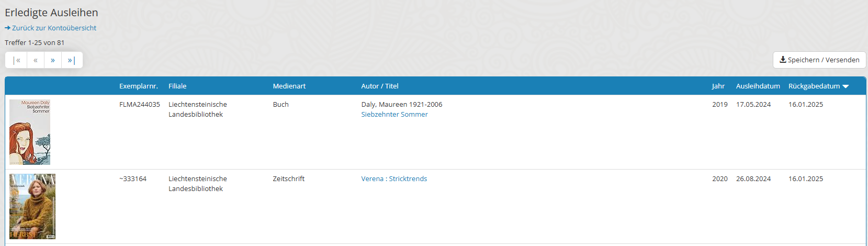The image size is (868, 246).
Task: Click Verena magazine cover thumbnail
Action: coord(32,206)
